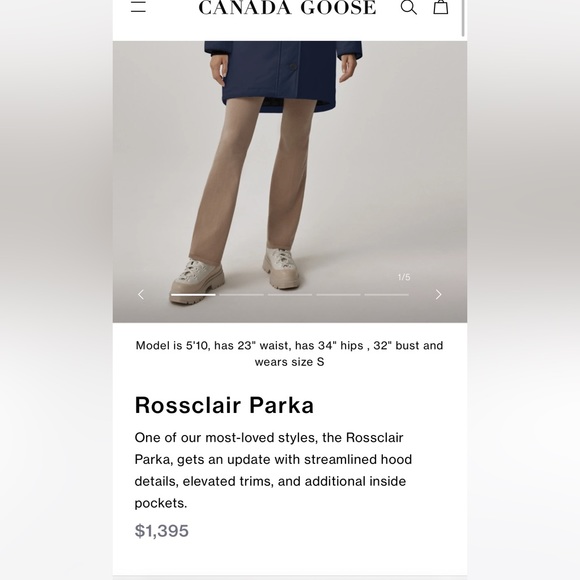Select first carousel indicator bar
This screenshot has height=580, width=580.
click(193, 295)
